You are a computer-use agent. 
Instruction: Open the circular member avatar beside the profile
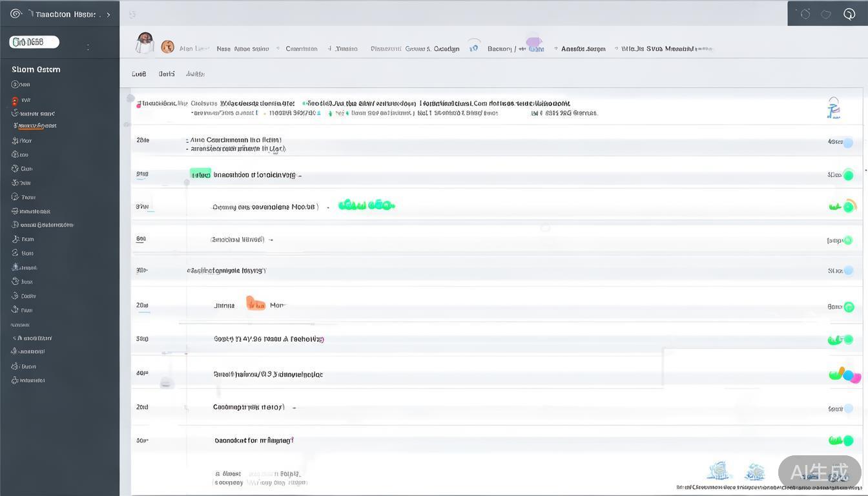pyautogui.click(x=168, y=46)
